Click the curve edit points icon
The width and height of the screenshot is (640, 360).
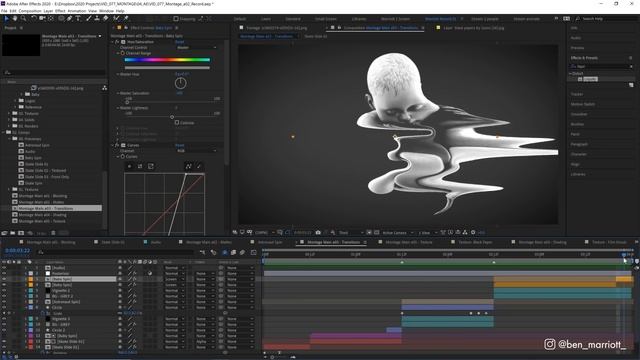click(189, 166)
